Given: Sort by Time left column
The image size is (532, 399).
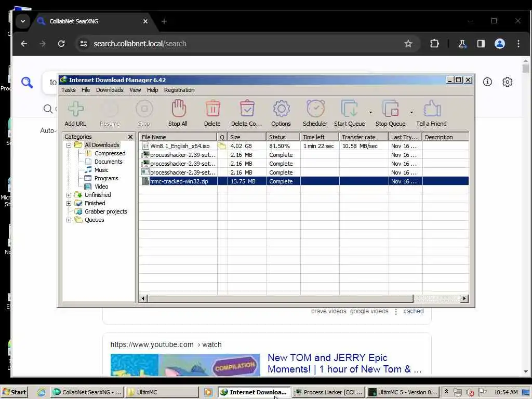Looking at the screenshot, I should coord(320,137).
